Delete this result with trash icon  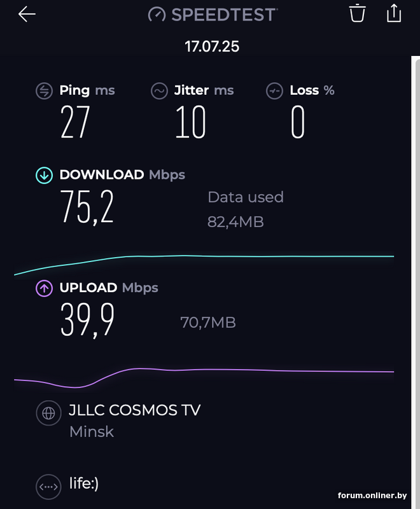(x=358, y=13)
